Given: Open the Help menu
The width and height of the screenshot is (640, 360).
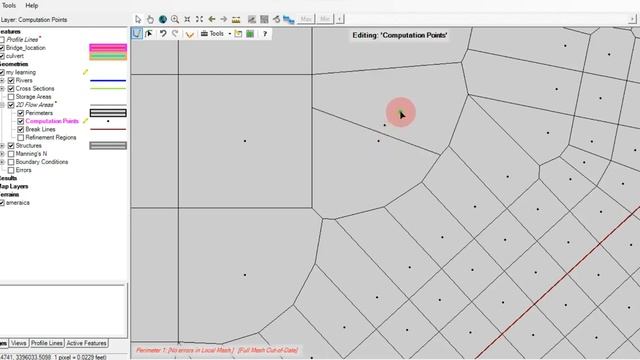Looking at the screenshot, I should pos(31,5).
